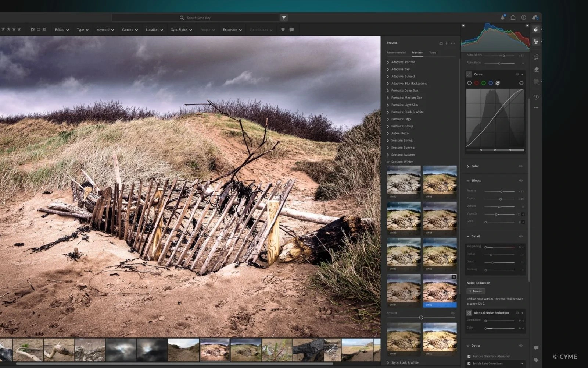The image size is (588, 368).
Task: Click the add preset plus icon
Action: [x=447, y=43]
